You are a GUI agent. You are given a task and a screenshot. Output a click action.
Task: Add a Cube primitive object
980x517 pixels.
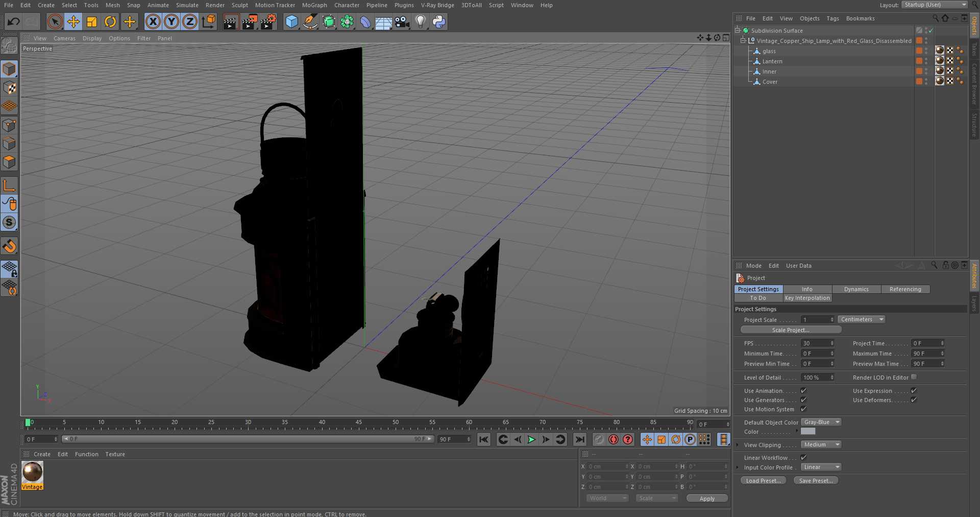pos(291,21)
